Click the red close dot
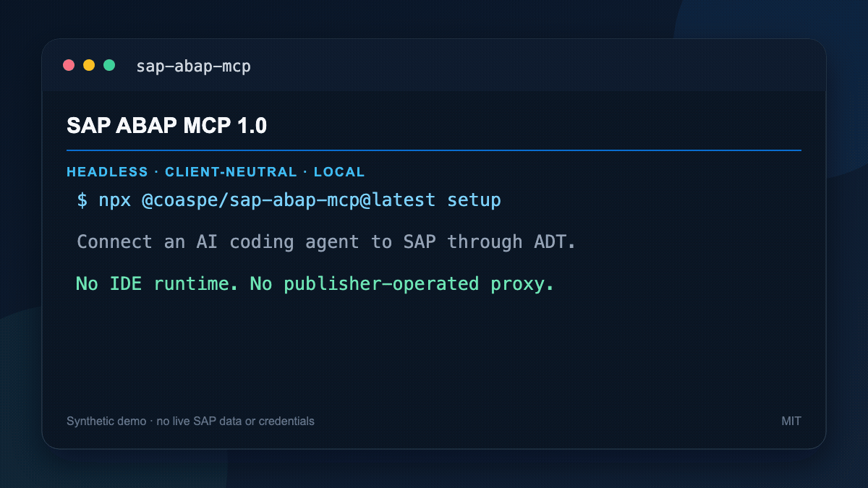The height and width of the screenshot is (488, 868). (x=69, y=65)
